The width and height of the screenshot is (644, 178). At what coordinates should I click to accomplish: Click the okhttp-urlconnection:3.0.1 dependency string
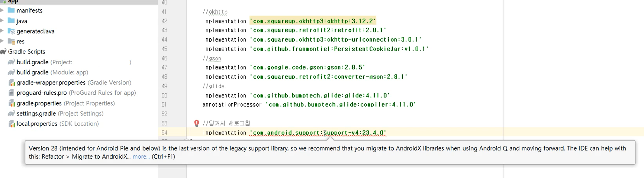[336, 39]
